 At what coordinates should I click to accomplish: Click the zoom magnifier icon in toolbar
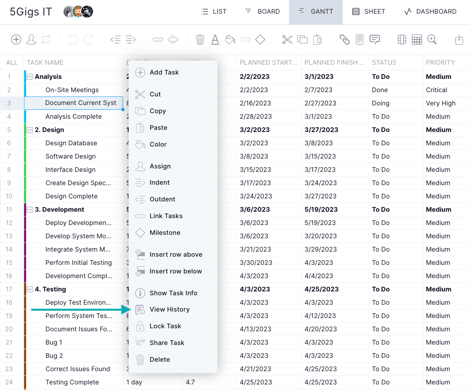tap(432, 40)
